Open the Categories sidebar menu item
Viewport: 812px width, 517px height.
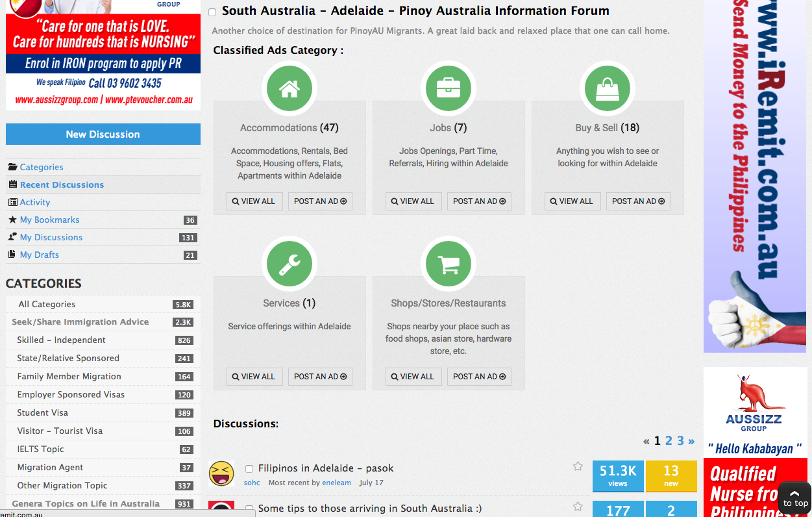pyautogui.click(x=42, y=167)
